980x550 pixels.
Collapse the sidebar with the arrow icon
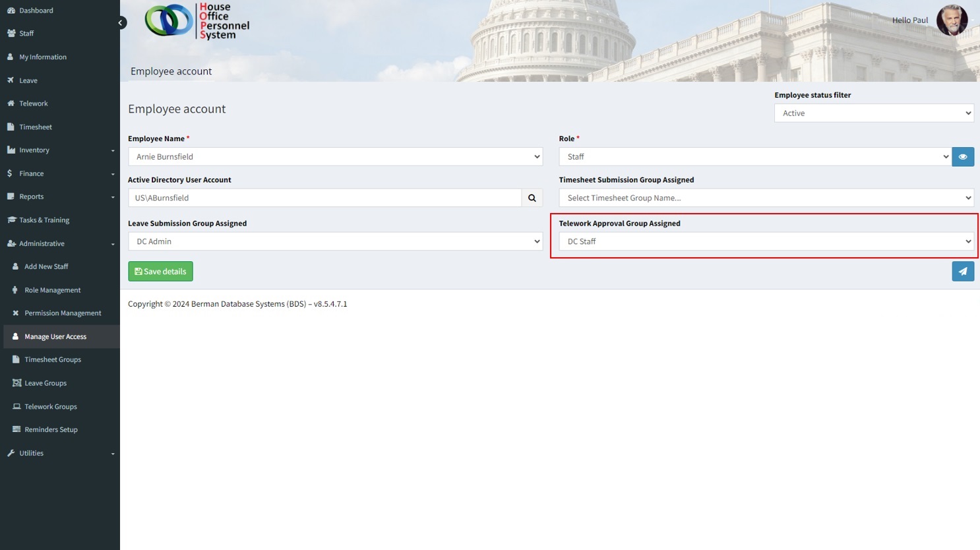[x=121, y=22]
